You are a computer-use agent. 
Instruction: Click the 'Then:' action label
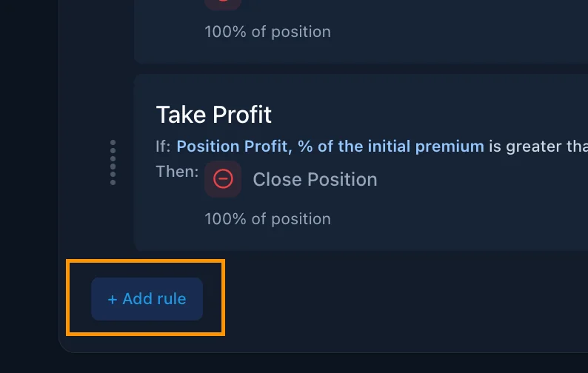(x=177, y=172)
